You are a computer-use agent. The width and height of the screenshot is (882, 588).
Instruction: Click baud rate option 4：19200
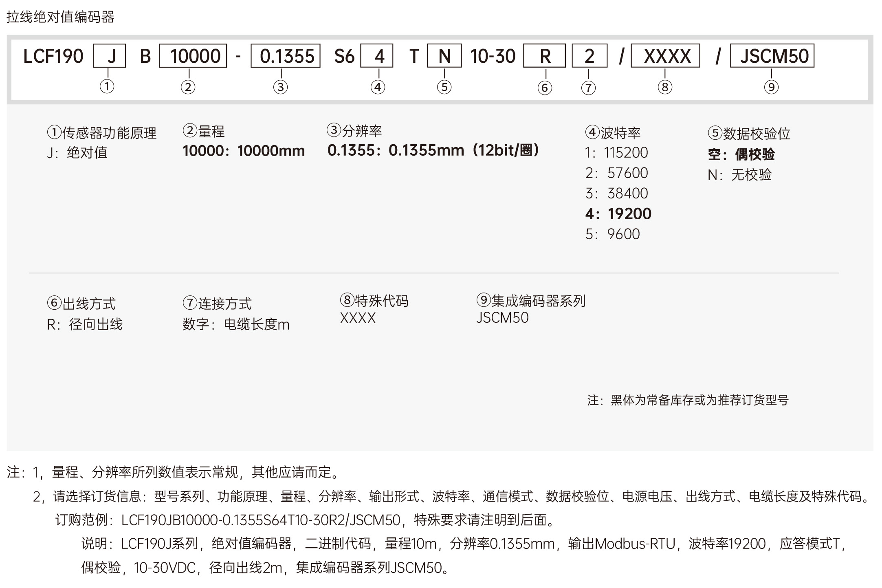pyautogui.click(x=618, y=214)
